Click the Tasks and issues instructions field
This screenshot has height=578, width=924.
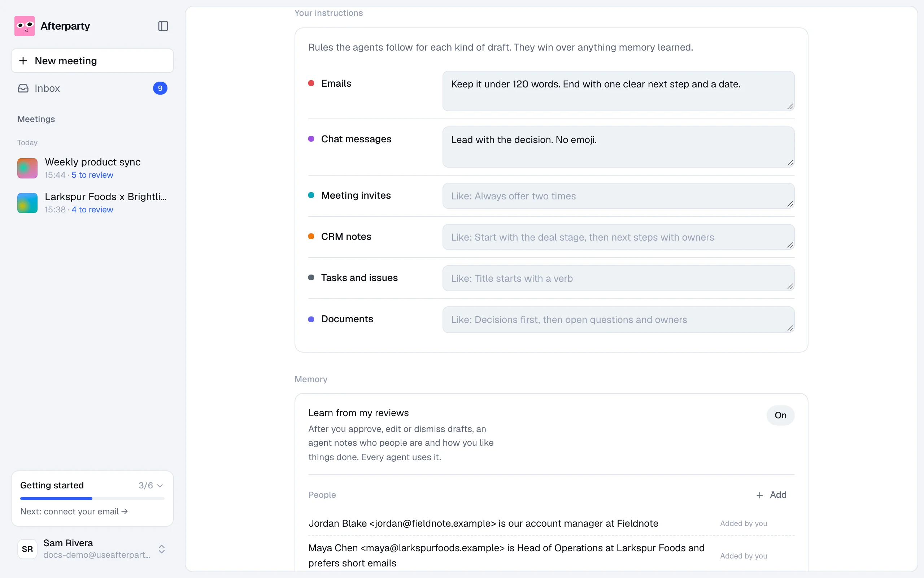pyautogui.click(x=619, y=278)
